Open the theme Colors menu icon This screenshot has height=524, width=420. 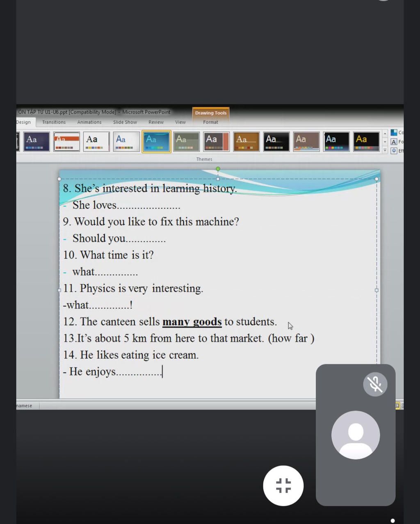point(394,132)
